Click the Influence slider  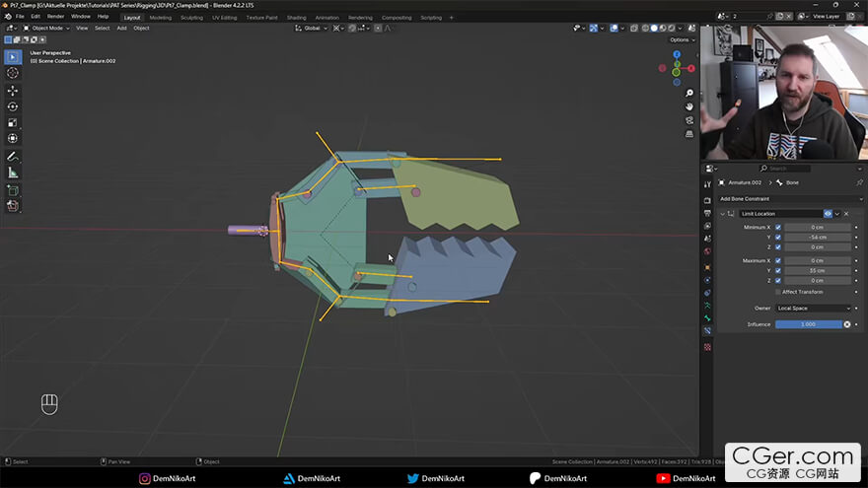coord(807,324)
